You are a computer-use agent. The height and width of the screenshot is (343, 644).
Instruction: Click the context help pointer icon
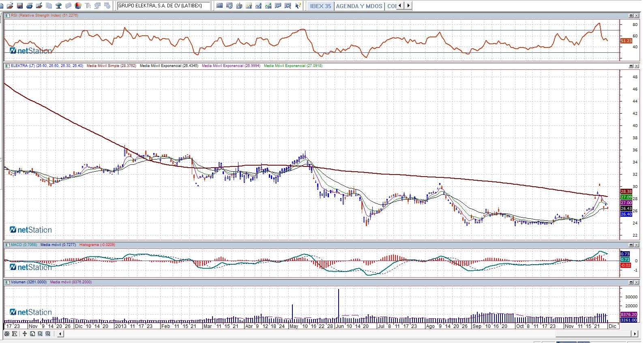tap(298, 6)
